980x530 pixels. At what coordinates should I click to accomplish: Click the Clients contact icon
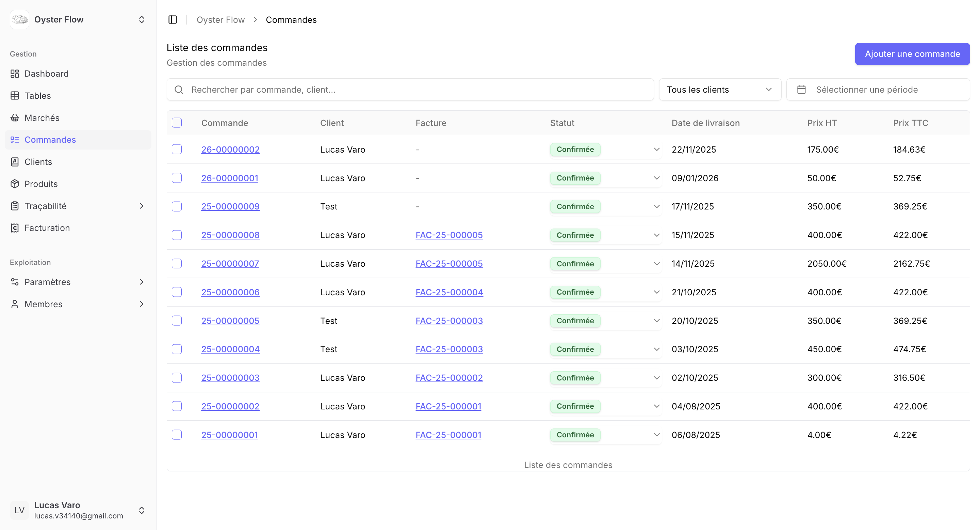tap(15, 162)
